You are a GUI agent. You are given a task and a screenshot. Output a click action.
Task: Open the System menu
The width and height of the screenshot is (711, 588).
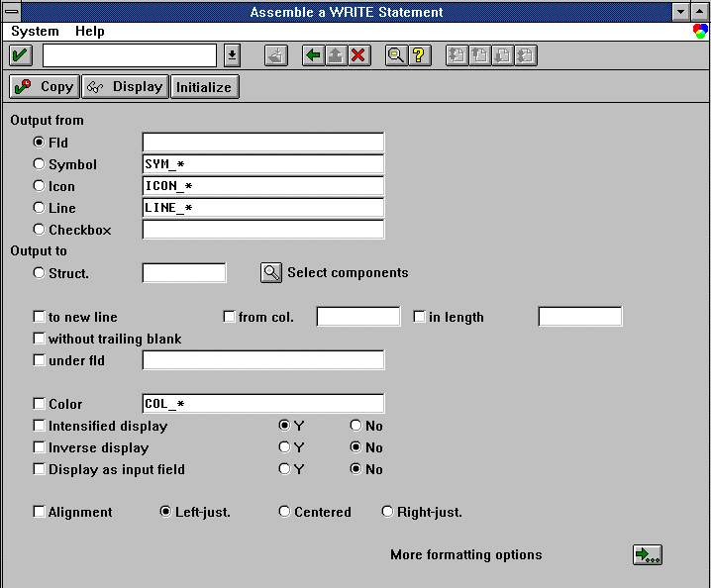35,32
